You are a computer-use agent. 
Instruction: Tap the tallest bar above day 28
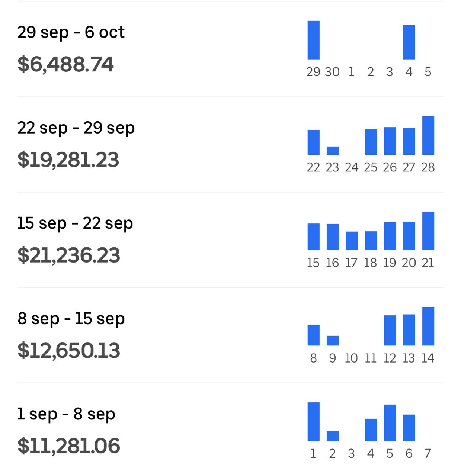pyautogui.click(x=428, y=135)
